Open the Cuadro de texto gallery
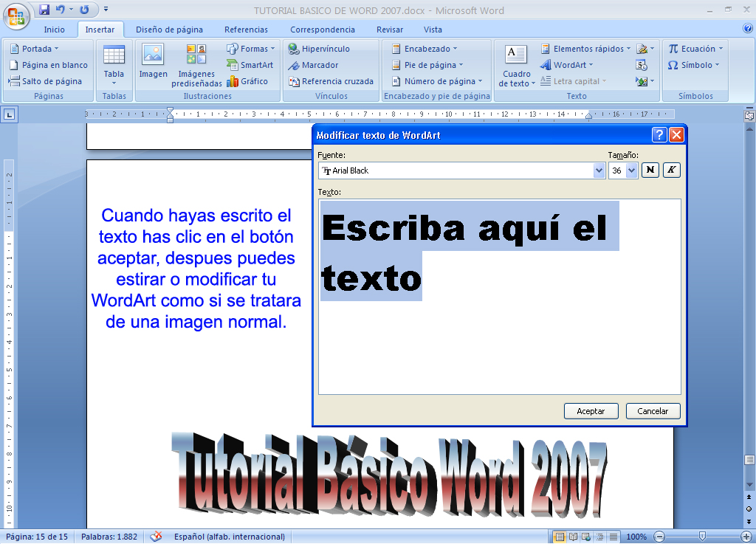 (x=516, y=66)
